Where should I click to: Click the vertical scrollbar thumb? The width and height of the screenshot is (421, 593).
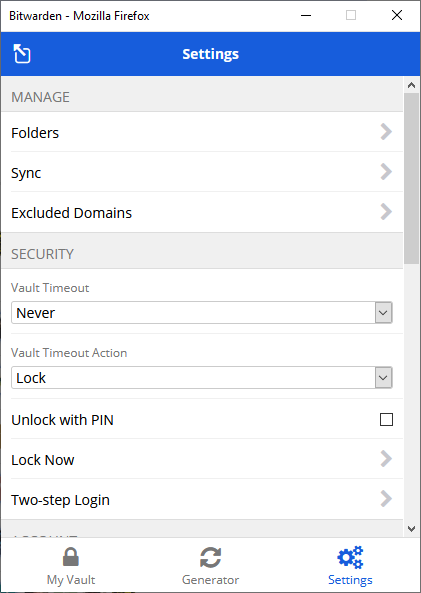412,178
